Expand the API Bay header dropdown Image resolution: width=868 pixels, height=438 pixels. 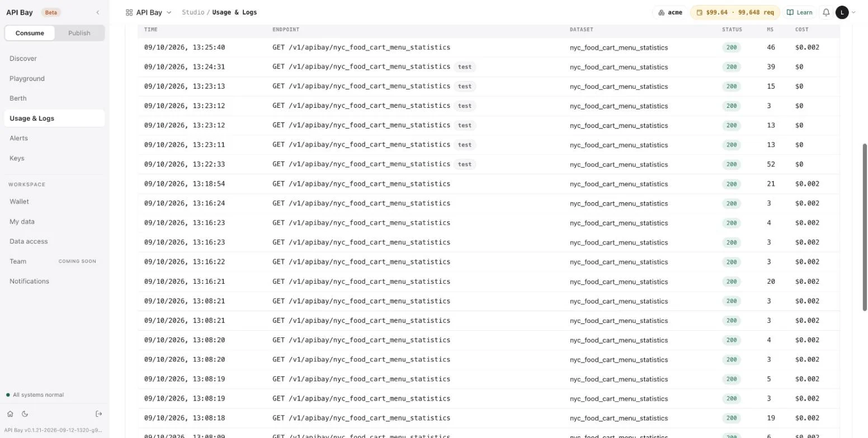point(169,12)
